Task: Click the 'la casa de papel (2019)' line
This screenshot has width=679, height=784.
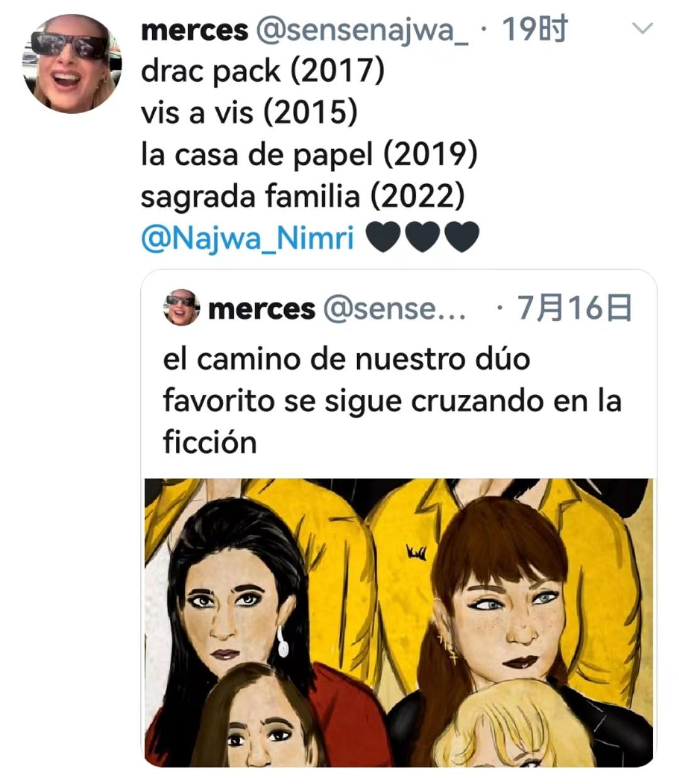Action: pos(309,155)
